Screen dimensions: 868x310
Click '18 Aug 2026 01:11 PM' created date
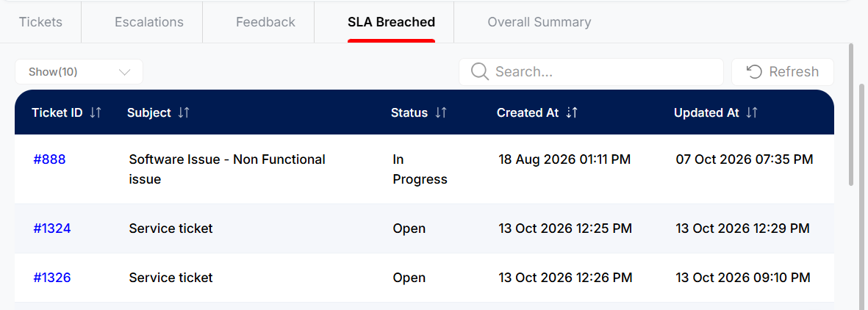(x=564, y=159)
